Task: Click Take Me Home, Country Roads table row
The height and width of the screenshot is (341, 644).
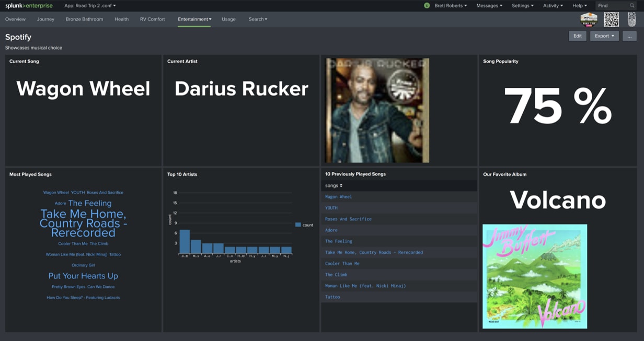Action: (x=399, y=252)
